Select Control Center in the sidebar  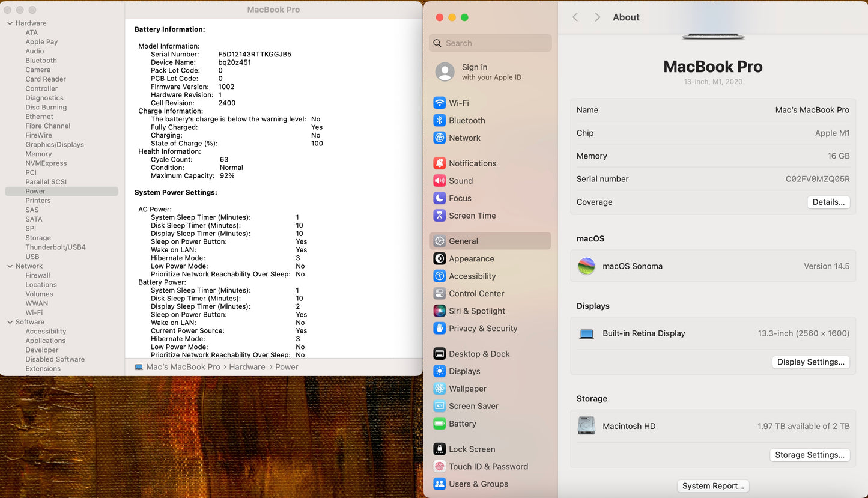click(x=476, y=294)
